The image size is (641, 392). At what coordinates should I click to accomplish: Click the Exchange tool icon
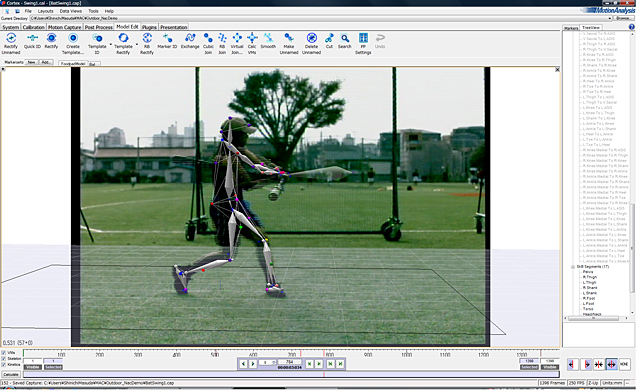click(x=190, y=38)
